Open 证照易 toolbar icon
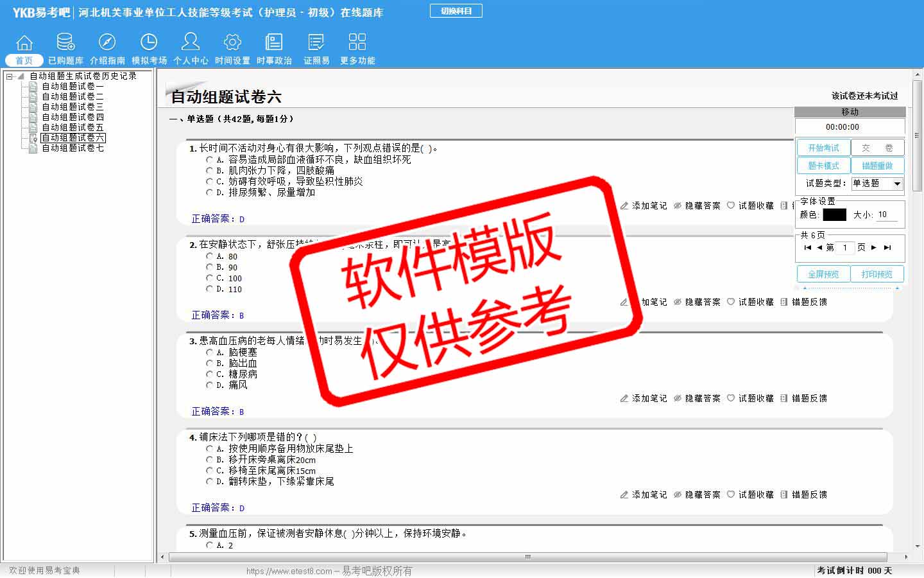This screenshot has height=578, width=924. pos(316,42)
